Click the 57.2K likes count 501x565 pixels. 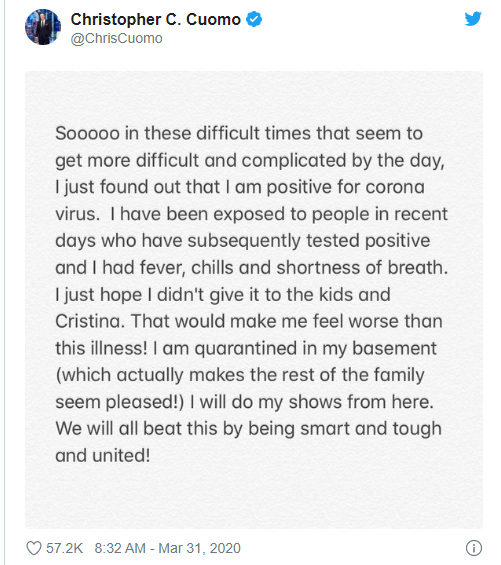point(65,548)
